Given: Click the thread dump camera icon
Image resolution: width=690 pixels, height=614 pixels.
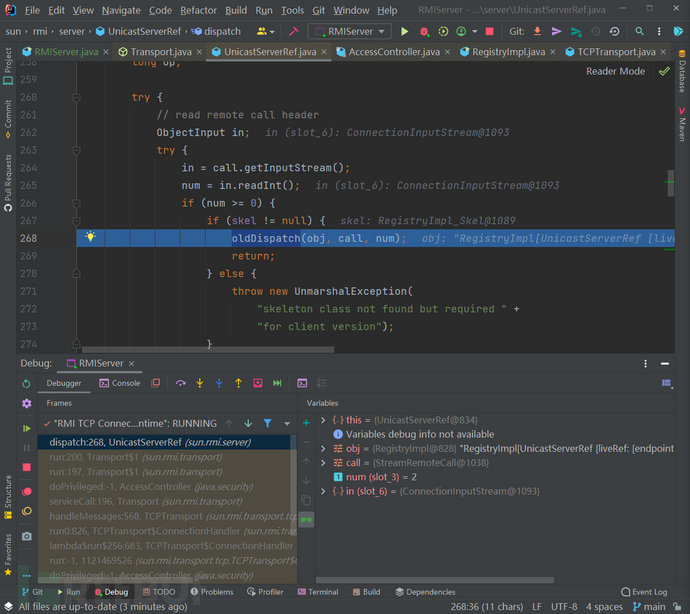Looking at the screenshot, I should click(27, 536).
